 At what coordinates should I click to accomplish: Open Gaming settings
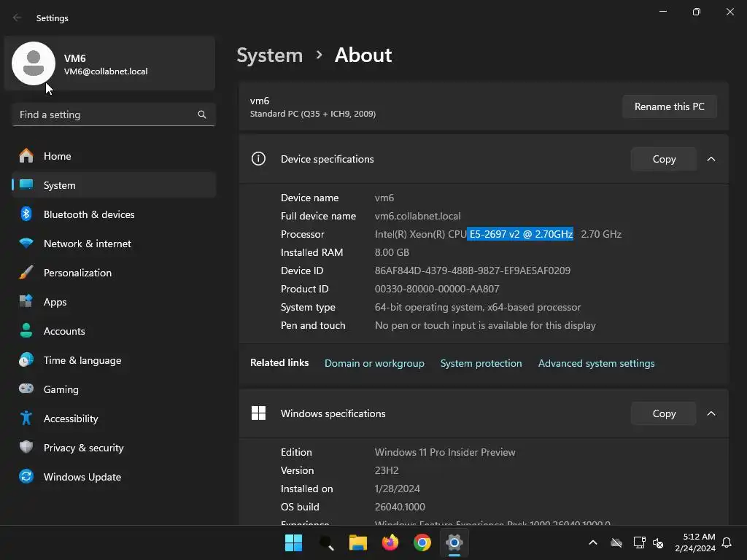pos(113,389)
